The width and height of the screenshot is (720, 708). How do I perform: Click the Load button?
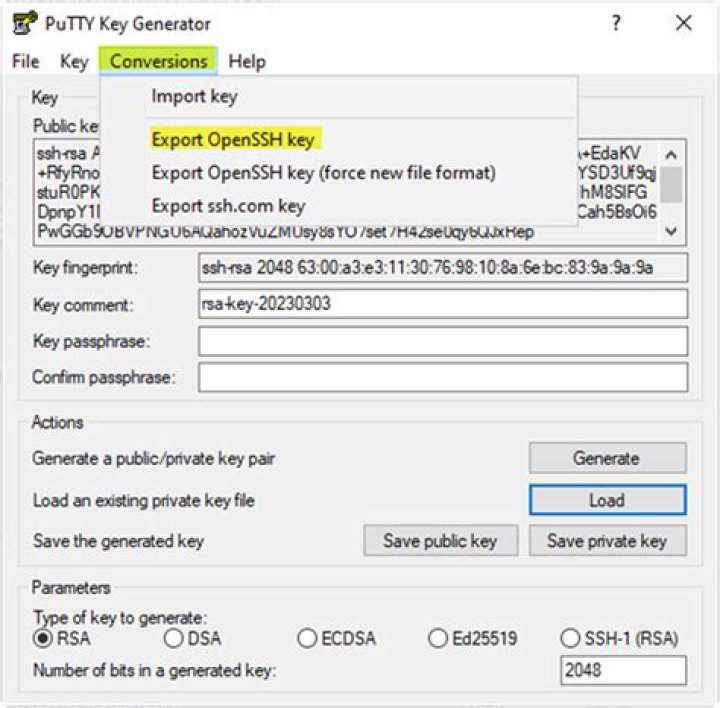608,500
